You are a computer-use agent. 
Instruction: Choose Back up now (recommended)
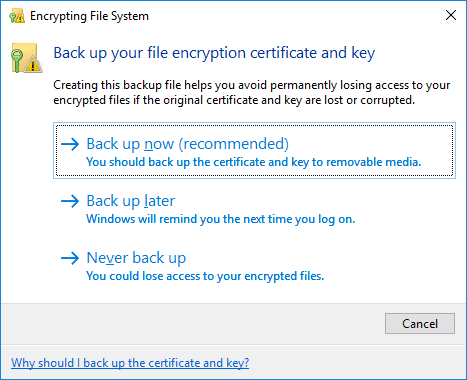254,150
